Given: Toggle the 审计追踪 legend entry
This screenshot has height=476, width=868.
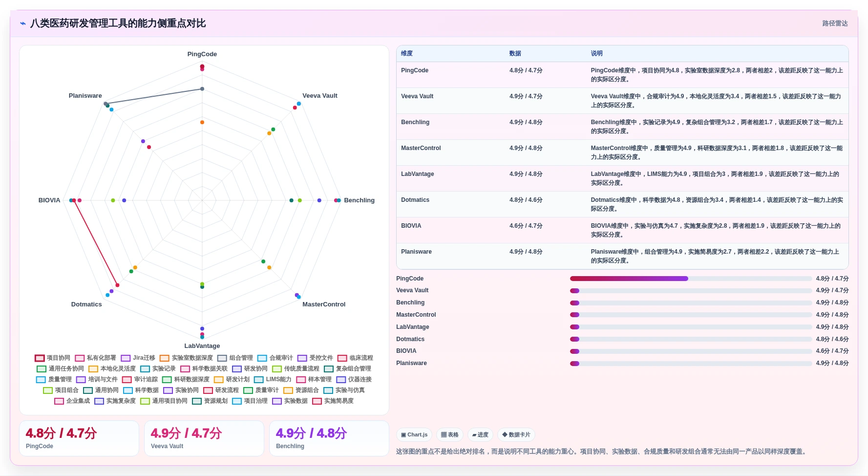Looking at the screenshot, I should (140, 380).
